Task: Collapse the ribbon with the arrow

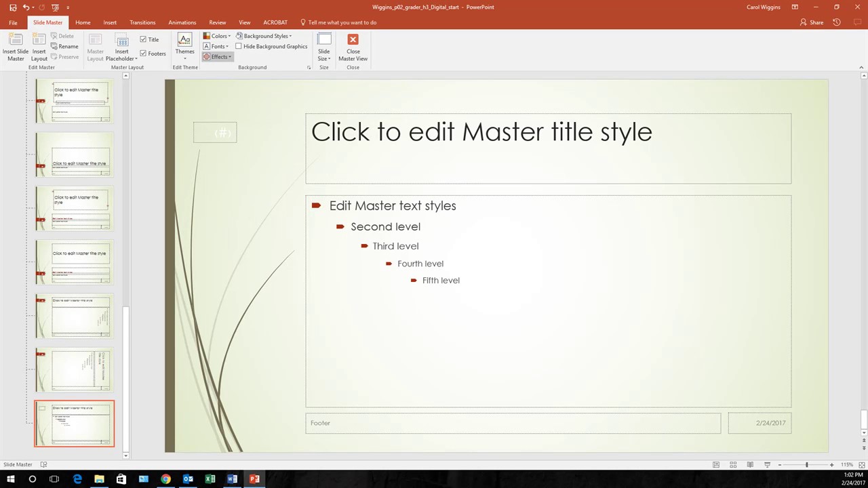Action: 861,67
